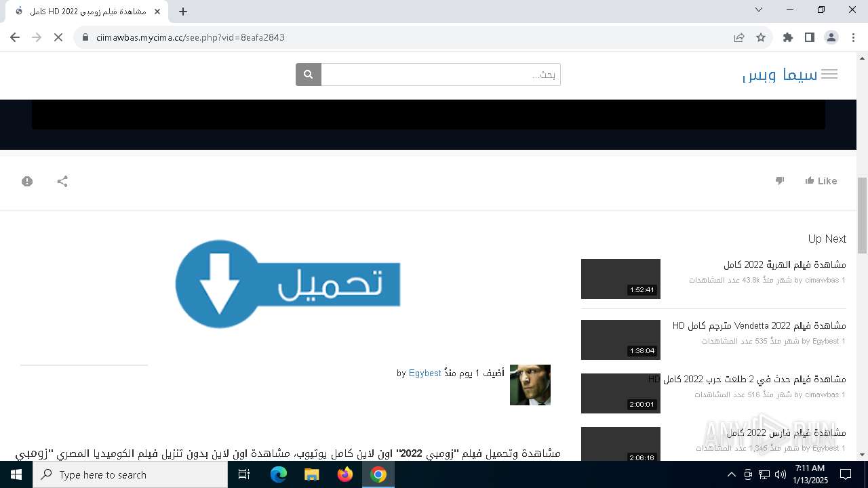Image resolution: width=868 pixels, height=488 pixels.
Task: Click the 1:52:41 duration video thumbnail
Action: 620,279
